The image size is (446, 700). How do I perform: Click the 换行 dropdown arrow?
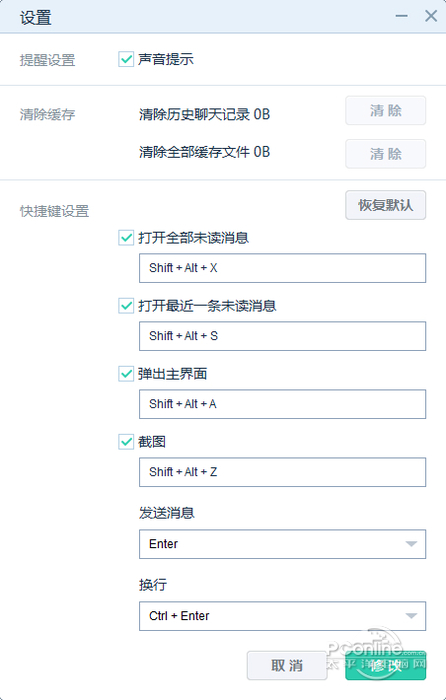[411, 616]
